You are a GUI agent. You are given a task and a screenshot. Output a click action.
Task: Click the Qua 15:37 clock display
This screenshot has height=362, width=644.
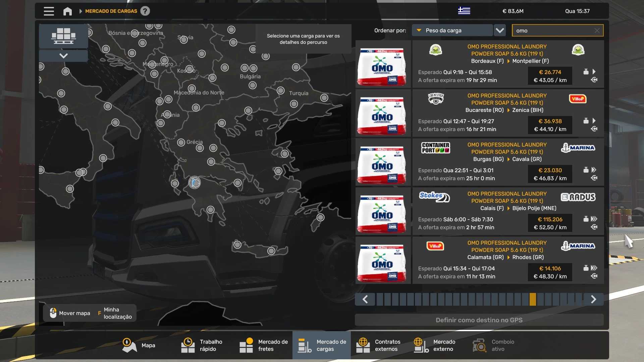point(577,11)
